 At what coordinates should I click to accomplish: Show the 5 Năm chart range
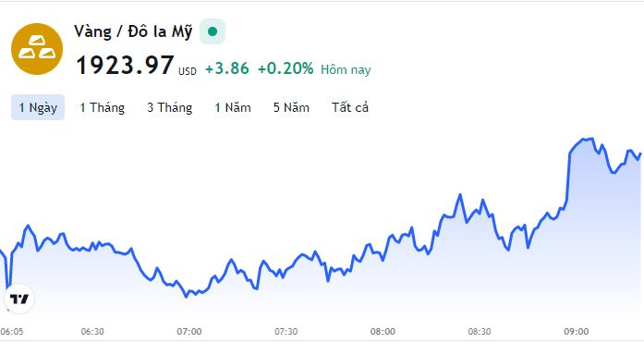[x=291, y=107]
